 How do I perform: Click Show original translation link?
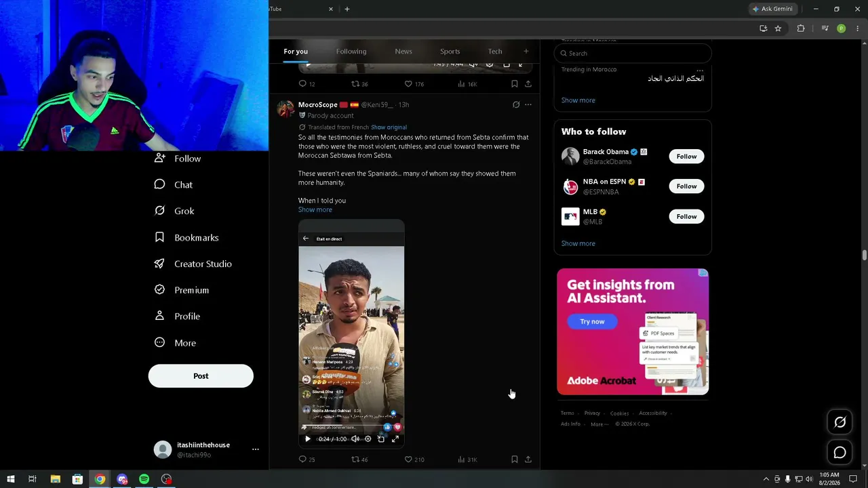pyautogui.click(x=389, y=127)
